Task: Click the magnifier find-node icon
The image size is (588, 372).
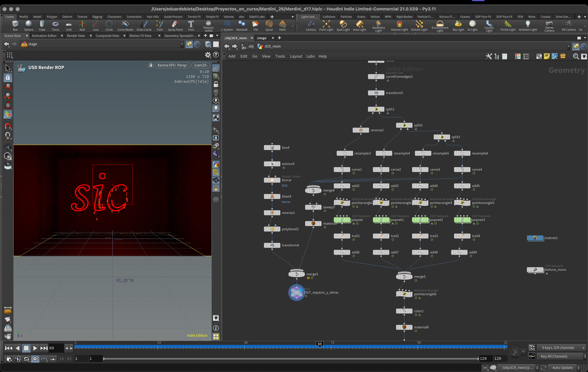Action: tap(576, 56)
